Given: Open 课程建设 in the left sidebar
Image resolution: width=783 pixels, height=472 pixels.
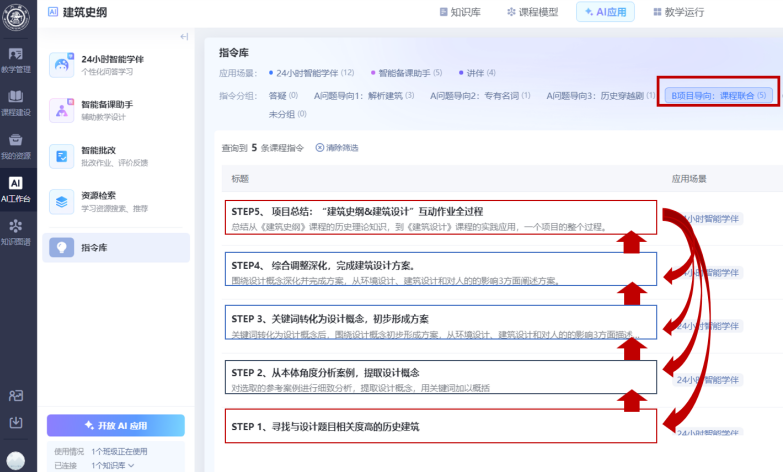Looking at the screenshot, I should (x=15, y=102).
